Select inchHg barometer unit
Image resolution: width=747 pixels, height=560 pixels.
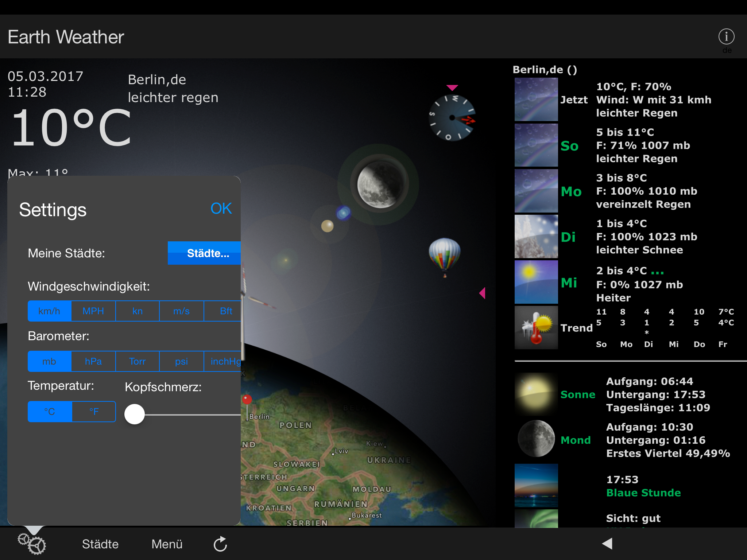222,361
